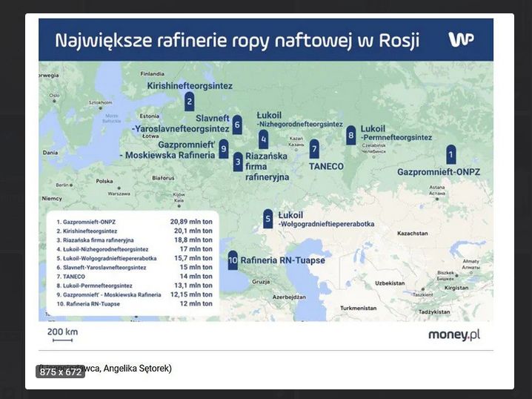Click the '-Yaroslavnefteorgsintez' map label
The image size is (532, 399).
[x=180, y=129]
